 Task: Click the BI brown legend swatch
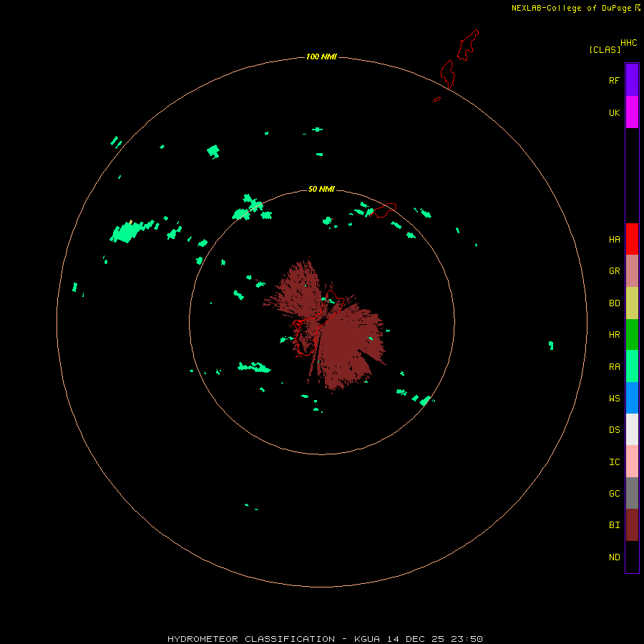point(632,525)
